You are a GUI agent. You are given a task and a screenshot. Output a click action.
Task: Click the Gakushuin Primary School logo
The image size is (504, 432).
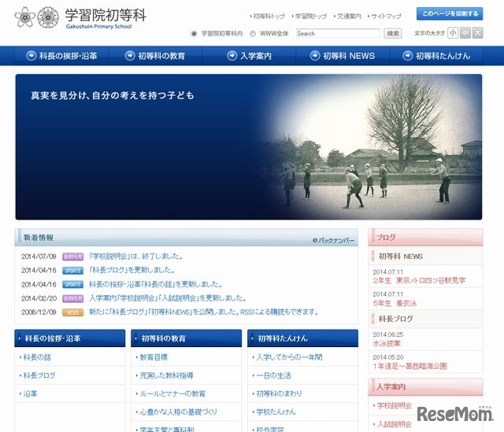tap(80, 17)
